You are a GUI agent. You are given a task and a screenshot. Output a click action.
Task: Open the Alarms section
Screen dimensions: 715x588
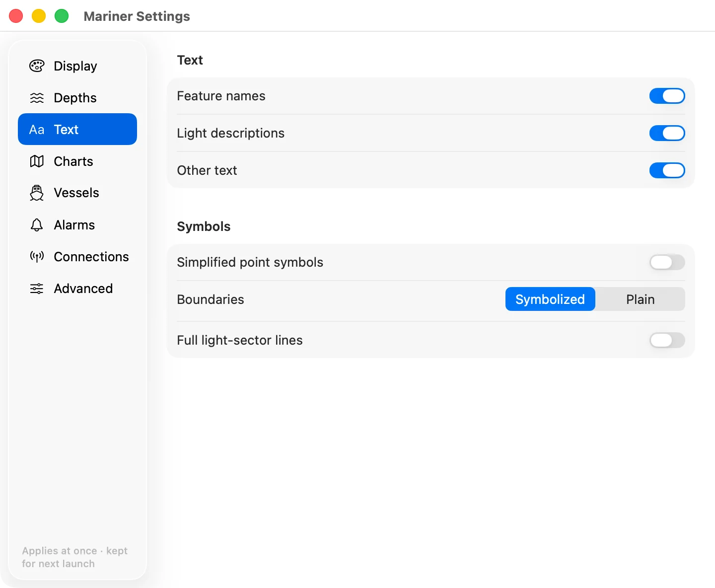click(77, 225)
